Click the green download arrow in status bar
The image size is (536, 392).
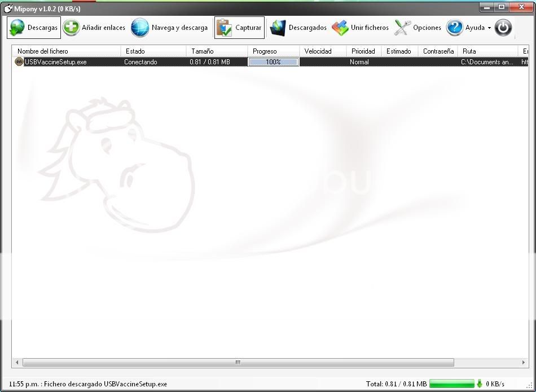(x=479, y=384)
